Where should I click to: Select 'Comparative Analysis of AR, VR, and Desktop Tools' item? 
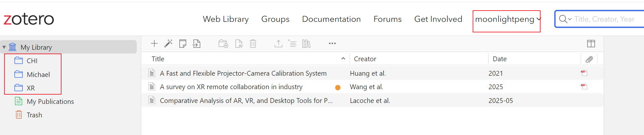tap(246, 101)
